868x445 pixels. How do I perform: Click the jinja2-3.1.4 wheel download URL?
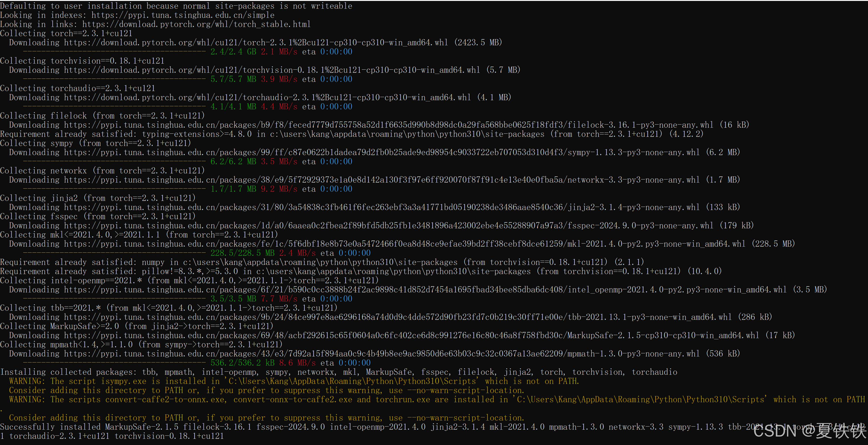pos(382,207)
